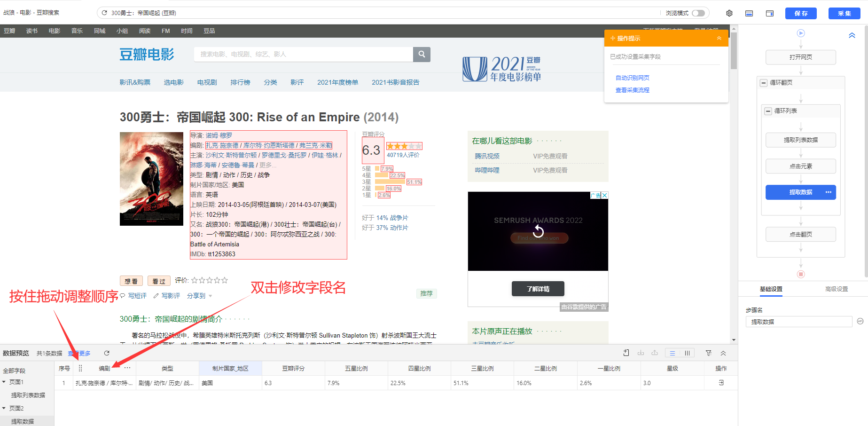Click the export (upload arrow) icon in preview
Screen dimensions: 868x426
(655, 353)
